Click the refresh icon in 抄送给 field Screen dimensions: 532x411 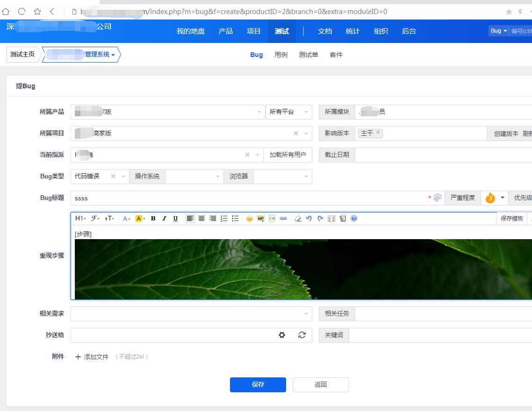302,335
